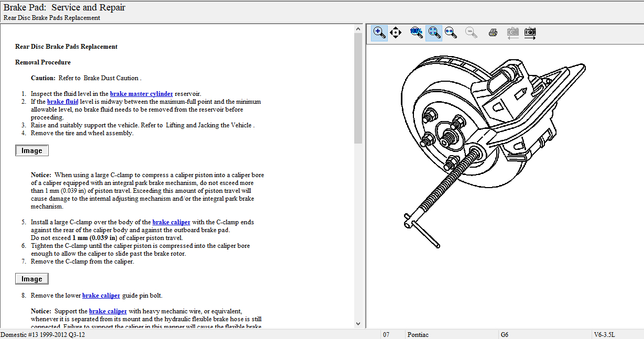Click the first Image button
Viewport: 644px width, 339px height.
pos(32,151)
